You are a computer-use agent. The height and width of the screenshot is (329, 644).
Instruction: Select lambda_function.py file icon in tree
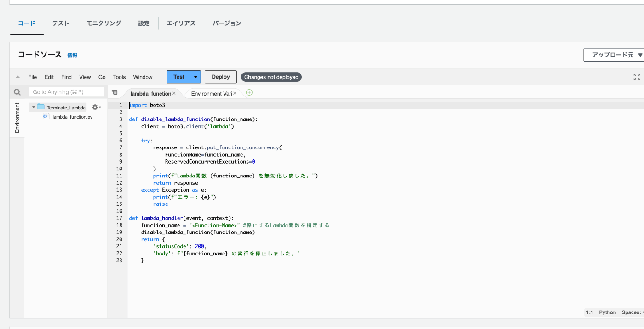pos(46,117)
